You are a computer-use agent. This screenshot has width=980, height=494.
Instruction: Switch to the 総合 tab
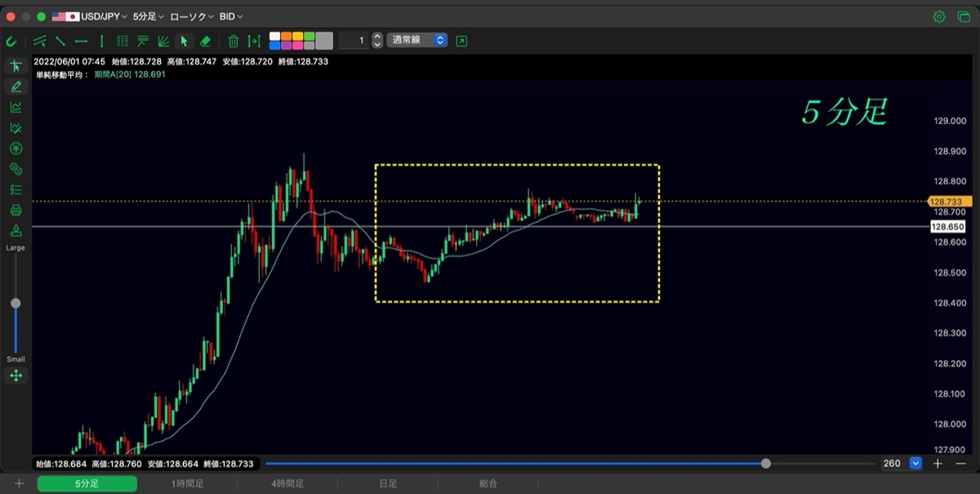pos(488,483)
